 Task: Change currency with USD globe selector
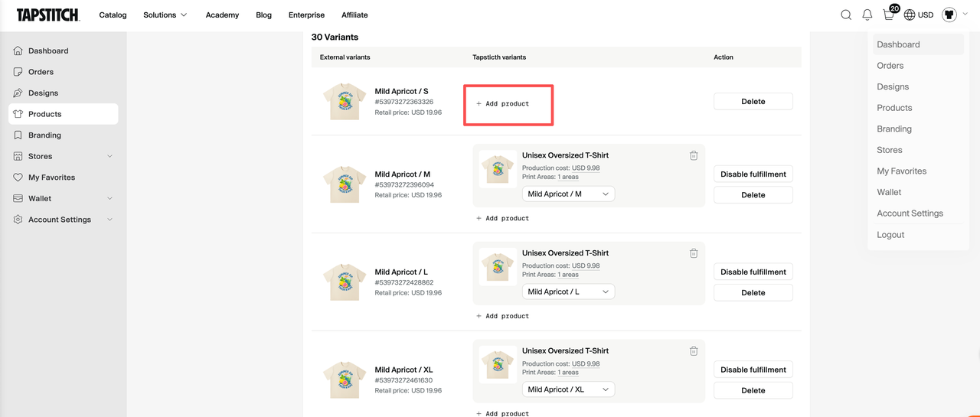pyautogui.click(x=919, y=15)
